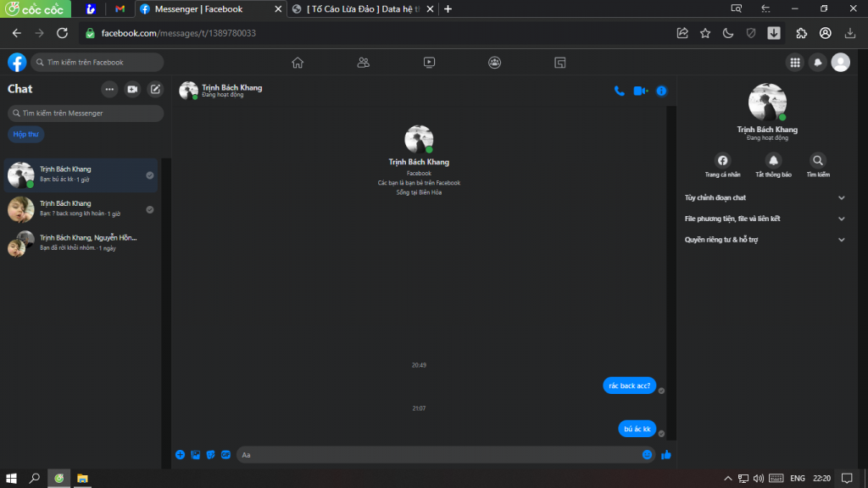
Task: Select the Hộp thư inbox tab
Action: click(x=26, y=134)
